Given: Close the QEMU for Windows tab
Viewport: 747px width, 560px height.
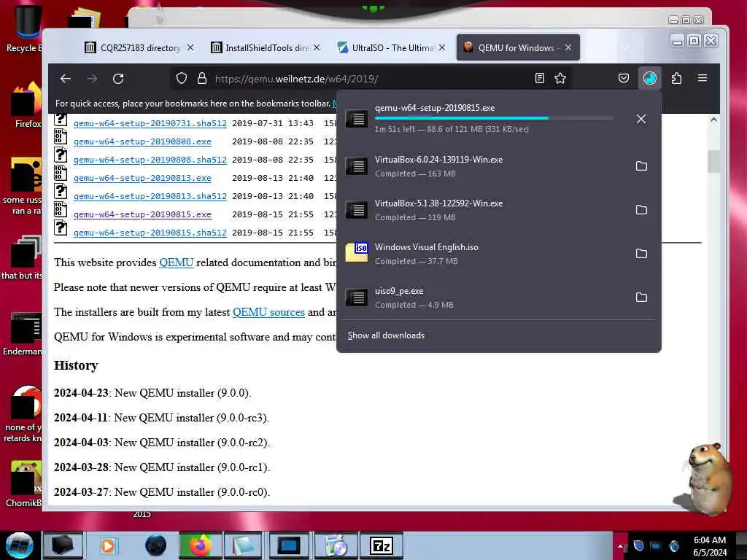Looking at the screenshot, I should pyautogui.click(x=568, y=47).
